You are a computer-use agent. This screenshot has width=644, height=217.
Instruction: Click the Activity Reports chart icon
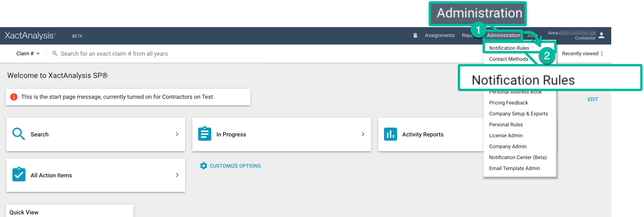pos(390,134)
